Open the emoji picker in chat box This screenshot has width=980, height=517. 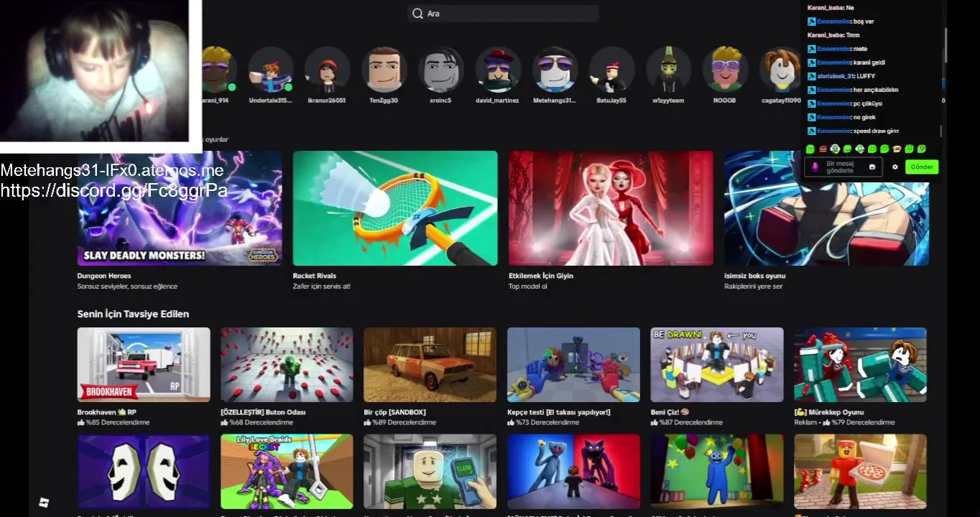click(872, 167)
